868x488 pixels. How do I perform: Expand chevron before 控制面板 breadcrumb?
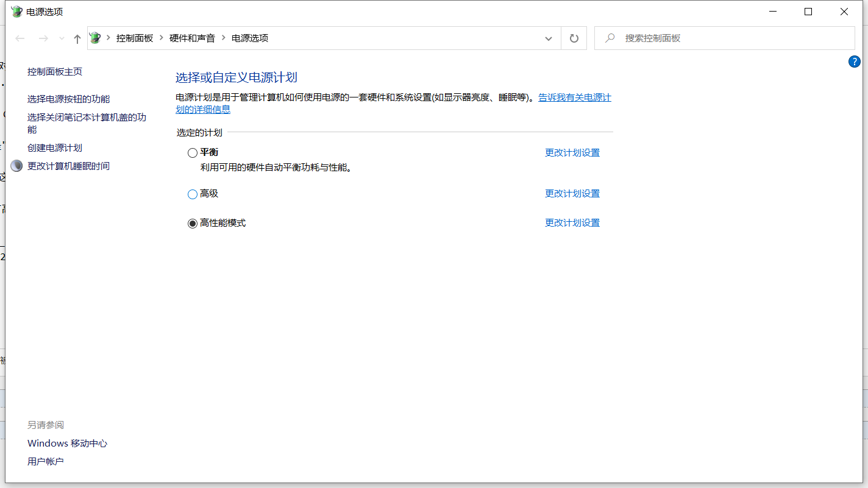[x=108, y=38]
